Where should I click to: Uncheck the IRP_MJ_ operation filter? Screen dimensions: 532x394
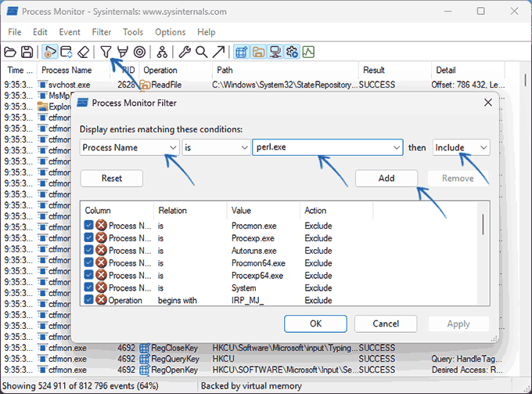tap(88, 300)
